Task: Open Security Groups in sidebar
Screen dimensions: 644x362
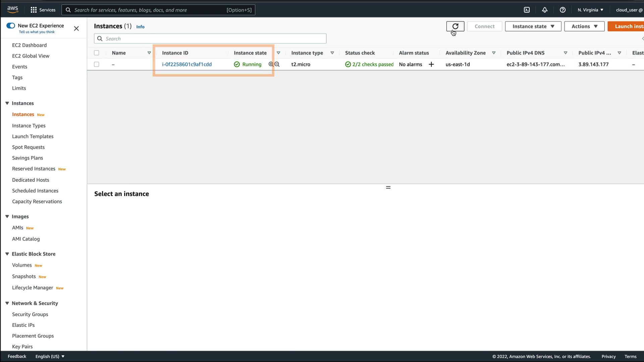Action: point(30,314)
